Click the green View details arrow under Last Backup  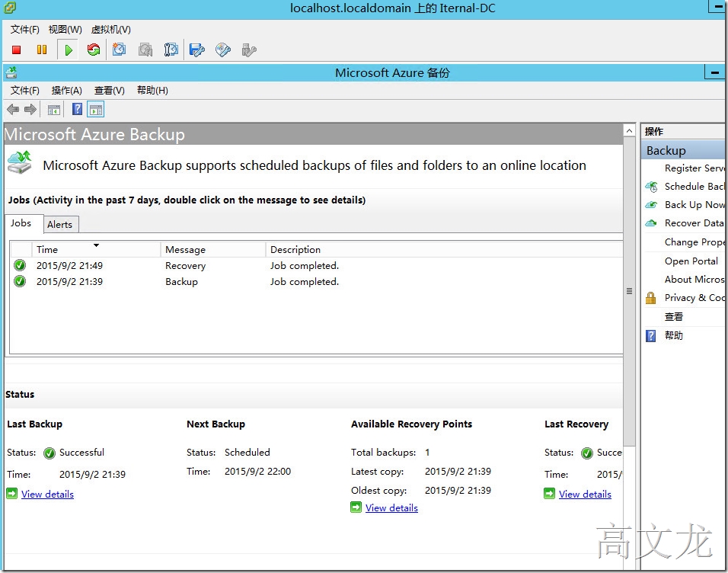(12, 494)
